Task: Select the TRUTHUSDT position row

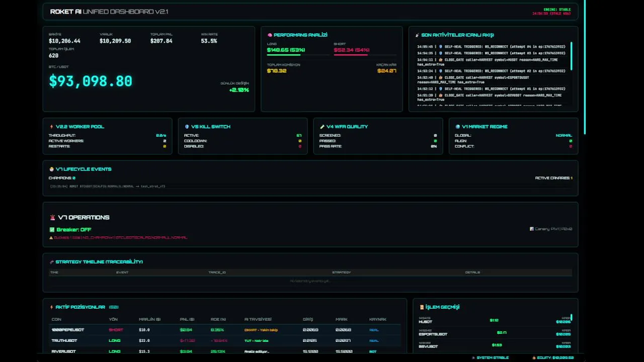Action: point(224,340)
